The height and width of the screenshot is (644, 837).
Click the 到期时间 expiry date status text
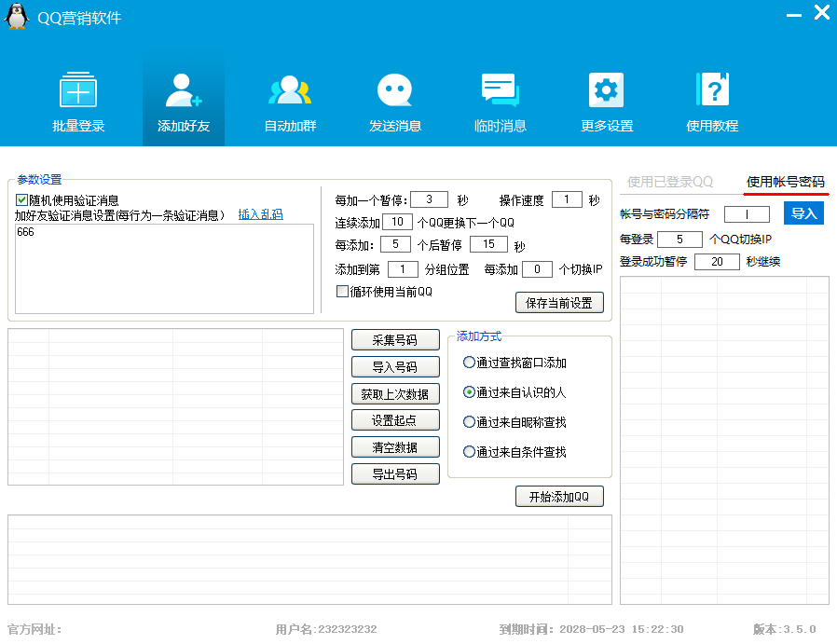click(x=591, y=630)
